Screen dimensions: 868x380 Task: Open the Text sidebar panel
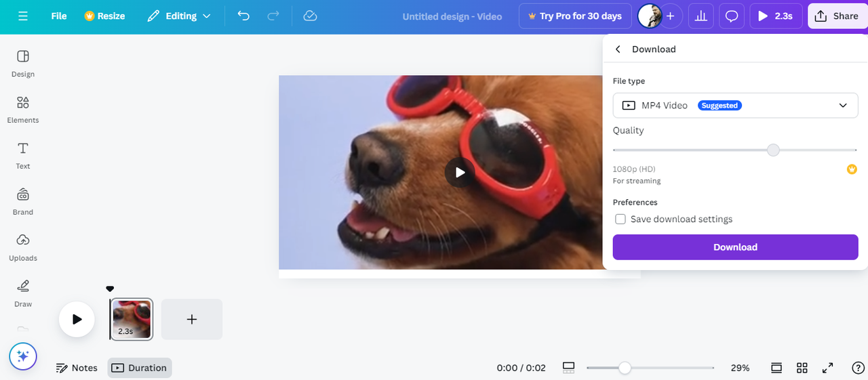click(23, 155)
